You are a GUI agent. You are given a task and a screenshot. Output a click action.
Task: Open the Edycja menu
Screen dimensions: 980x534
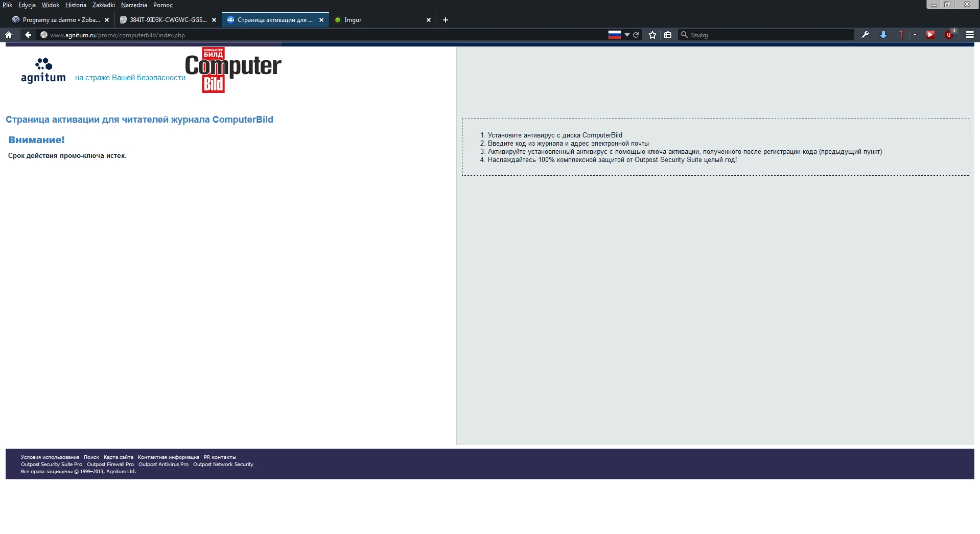click(x=27, y=5)
